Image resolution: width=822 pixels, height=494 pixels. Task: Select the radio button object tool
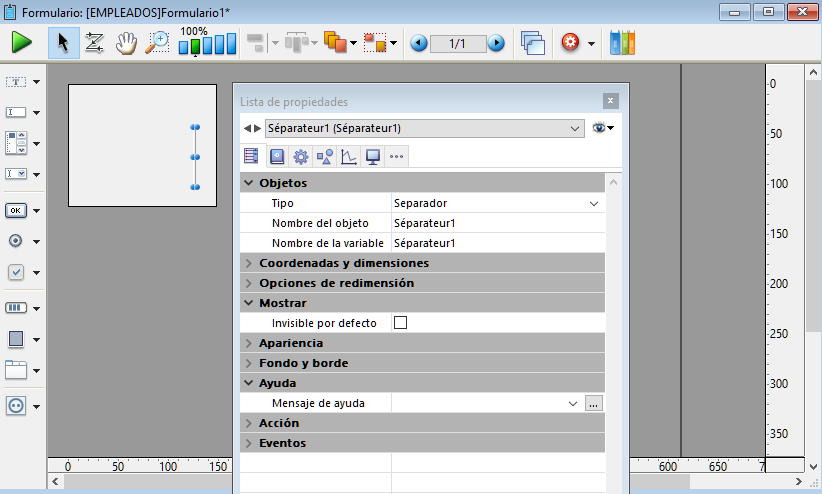pos(16,241)
